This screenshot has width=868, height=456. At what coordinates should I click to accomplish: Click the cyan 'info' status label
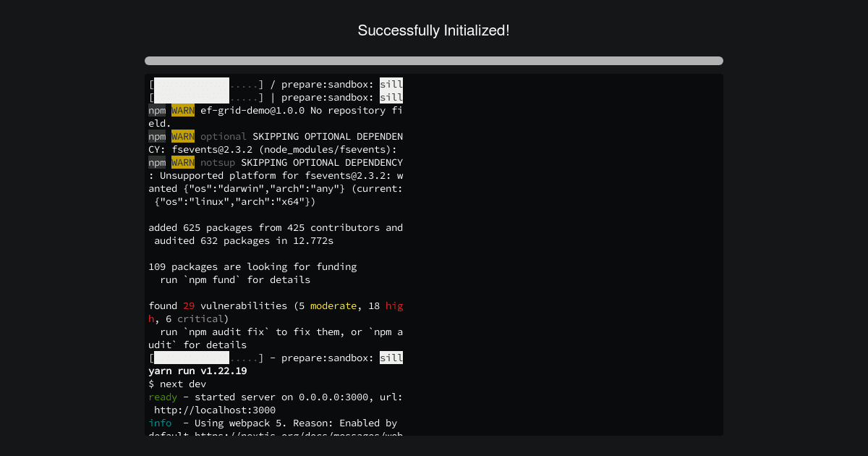160,423
